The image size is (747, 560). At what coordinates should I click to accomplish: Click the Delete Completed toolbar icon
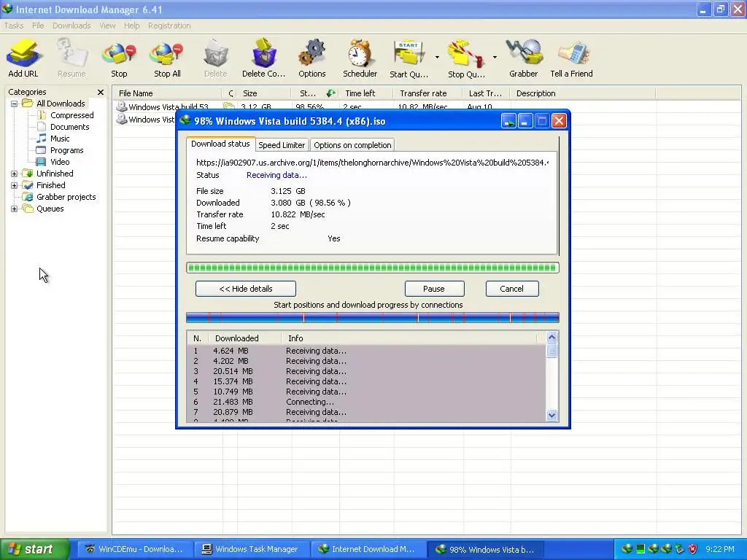coord(263,58)
